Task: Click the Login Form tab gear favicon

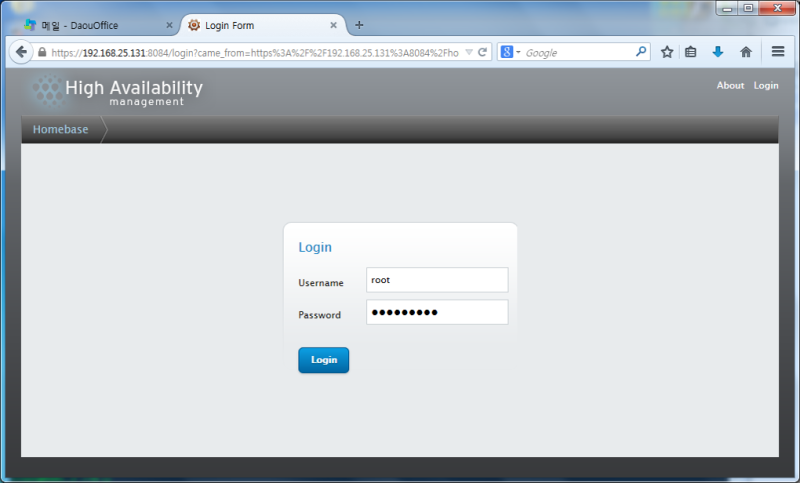Action: click(x=194, y=25)
